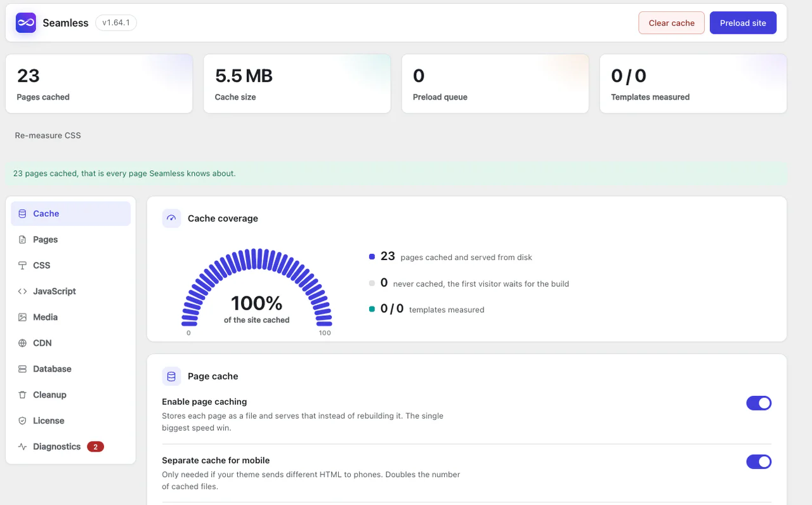The image size is (812, 505).
Task: Click the blue legend dot for pages cached
Action: tap(372, 257)
